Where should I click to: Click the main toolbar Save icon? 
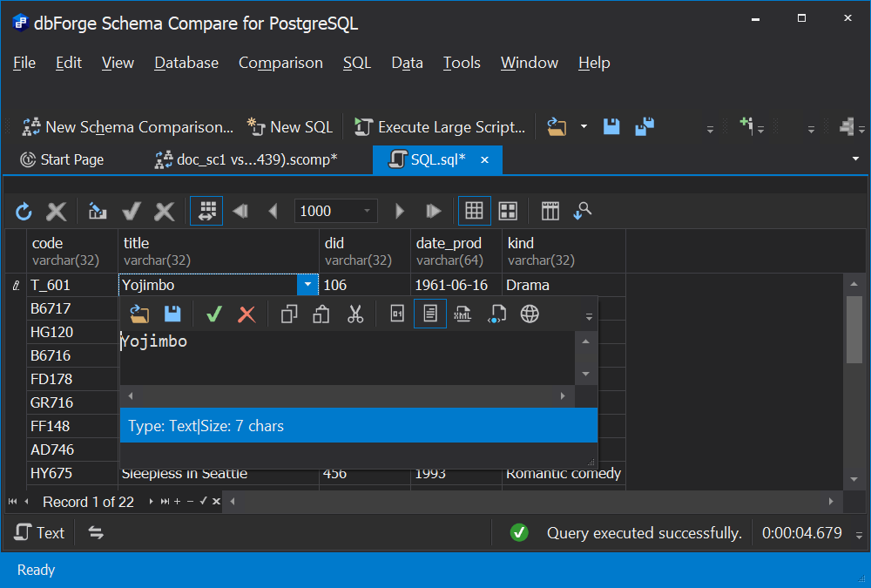[611, 126]
